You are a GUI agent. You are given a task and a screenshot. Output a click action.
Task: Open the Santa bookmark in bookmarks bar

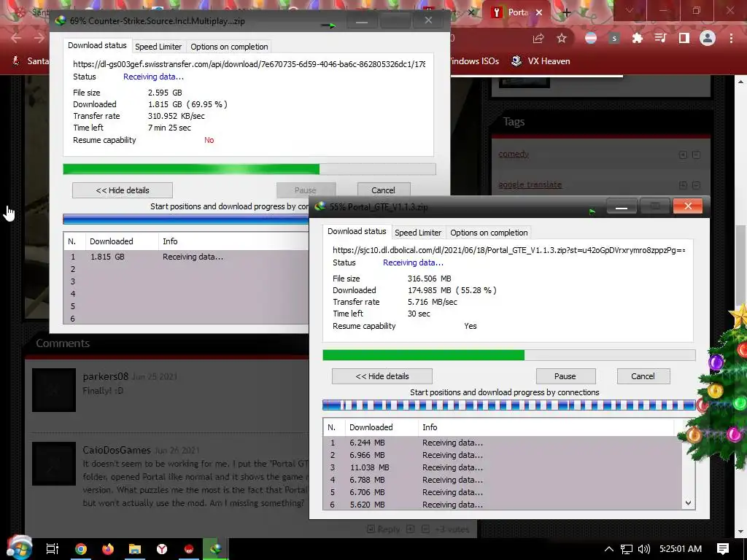(x=30, y=61)
